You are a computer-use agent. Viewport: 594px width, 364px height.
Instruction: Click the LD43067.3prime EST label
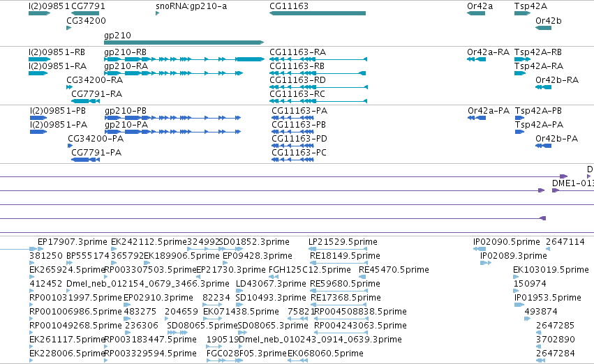[271, 284]
